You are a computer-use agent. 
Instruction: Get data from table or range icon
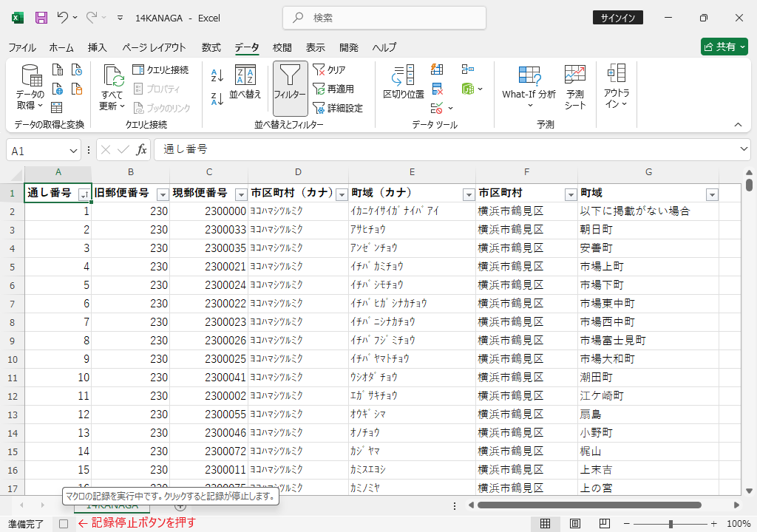click(x=57, y=107)
